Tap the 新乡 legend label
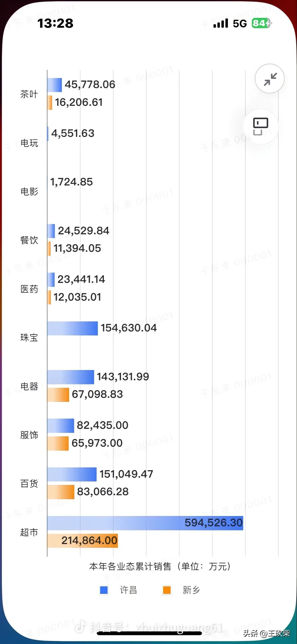Image resolution: width=297 pixels, height=644 pixels. pos(191,590)
